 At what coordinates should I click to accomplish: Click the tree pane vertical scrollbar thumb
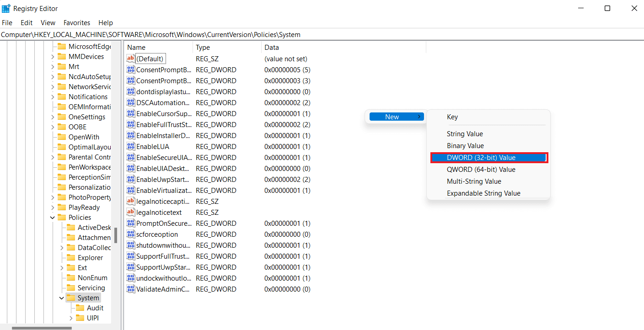tap(116, 235)
